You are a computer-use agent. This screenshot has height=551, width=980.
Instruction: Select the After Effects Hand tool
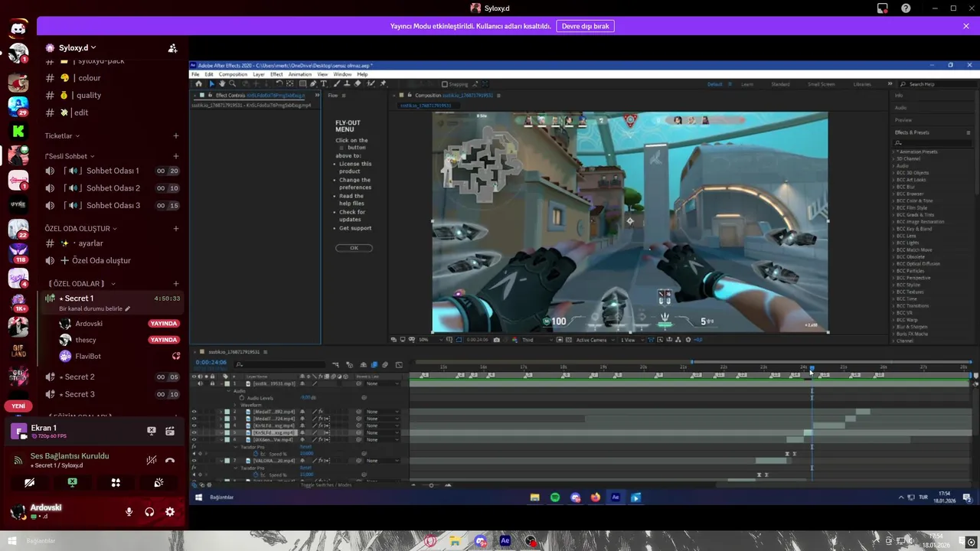(221, 83)
